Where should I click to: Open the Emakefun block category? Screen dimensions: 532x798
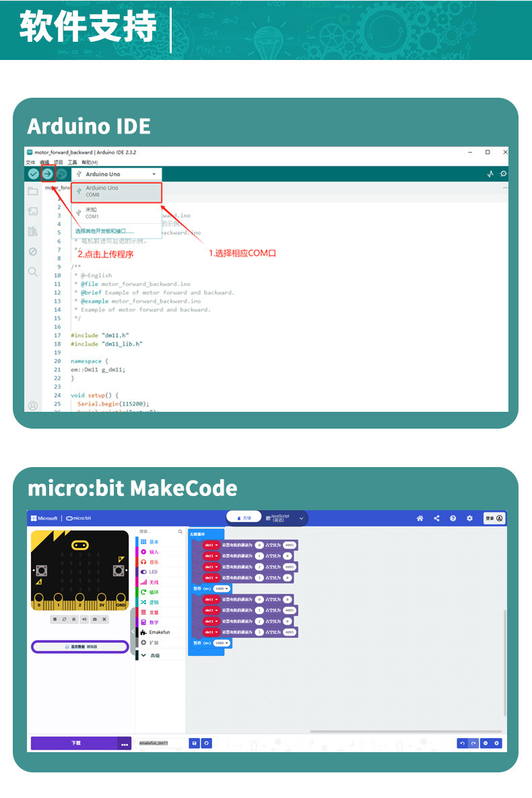161,632
